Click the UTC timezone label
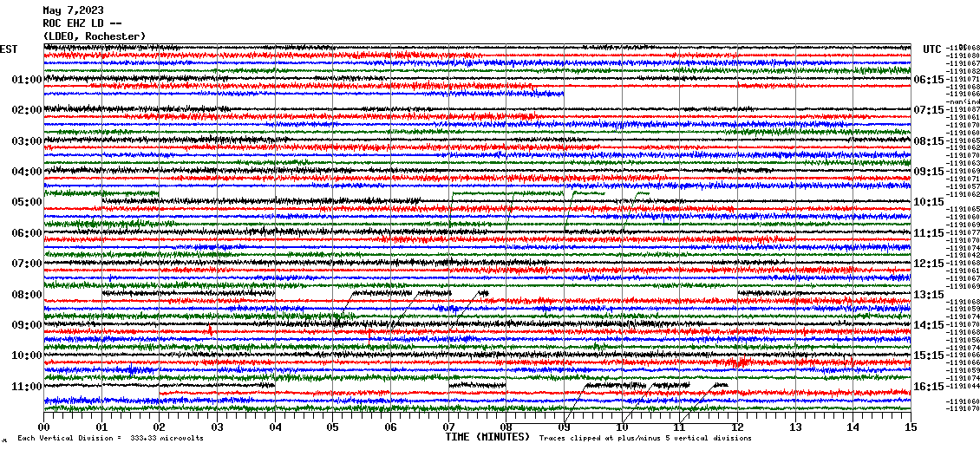 [x=932, y=49]
